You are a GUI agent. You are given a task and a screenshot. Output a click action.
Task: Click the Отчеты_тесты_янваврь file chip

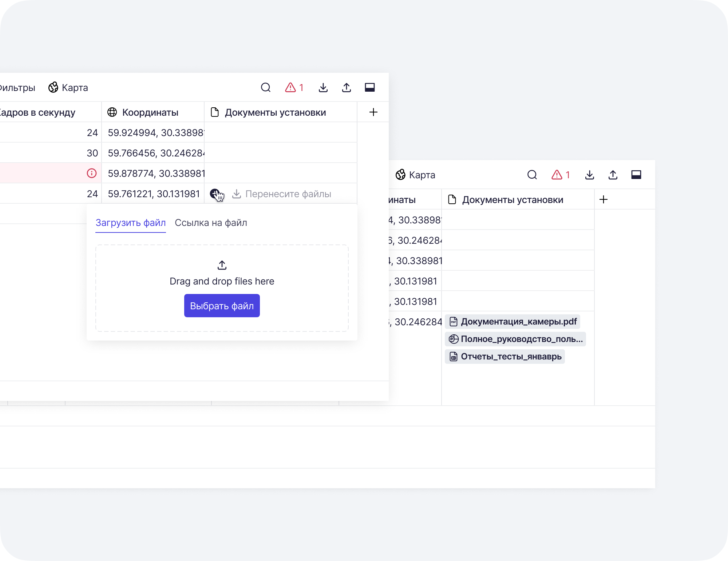click(505, 357)
